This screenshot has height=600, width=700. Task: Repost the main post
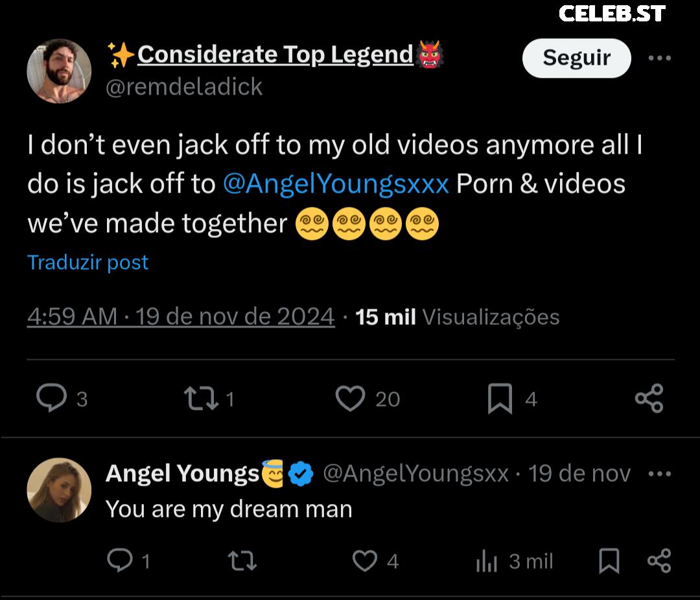202,398
